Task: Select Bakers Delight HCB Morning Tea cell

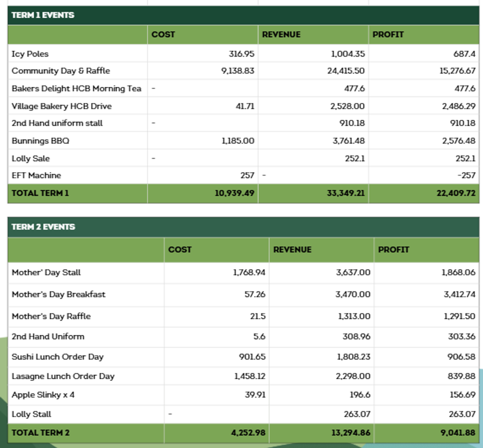Action: 76,88
